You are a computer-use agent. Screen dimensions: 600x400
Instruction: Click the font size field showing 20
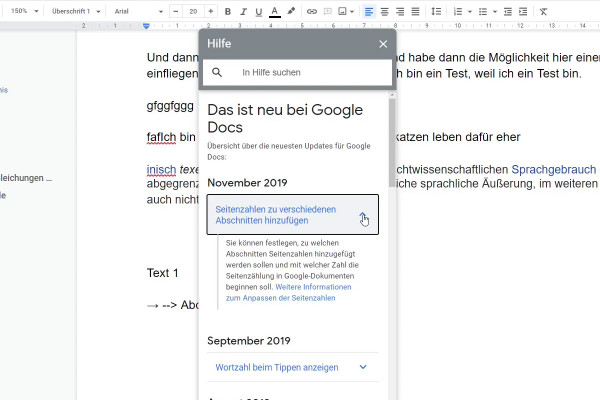click(193, 11)
